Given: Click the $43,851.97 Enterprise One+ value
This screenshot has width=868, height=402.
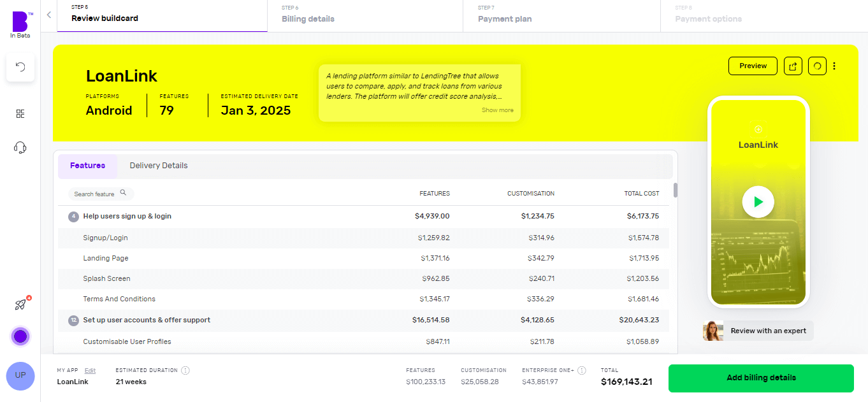Looking at the screenshot, I should click(x=540, y=382).
